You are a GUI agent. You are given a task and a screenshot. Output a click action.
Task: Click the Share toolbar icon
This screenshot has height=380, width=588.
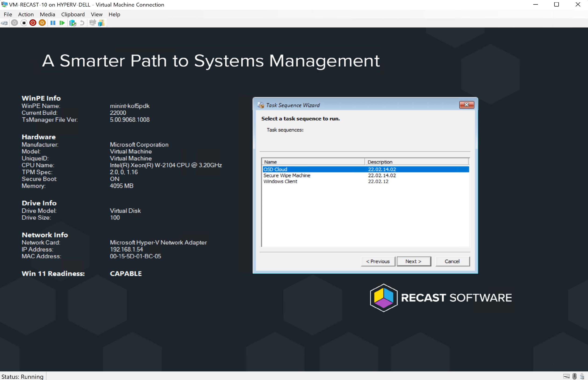pyautogui.click(x=101, y=23)
